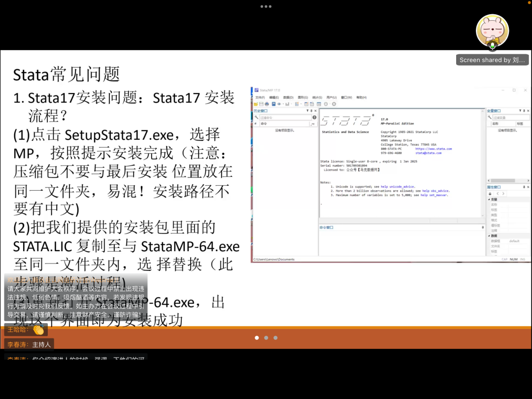Click the Save floppy icon in Stata toolbar

[261, 104]
